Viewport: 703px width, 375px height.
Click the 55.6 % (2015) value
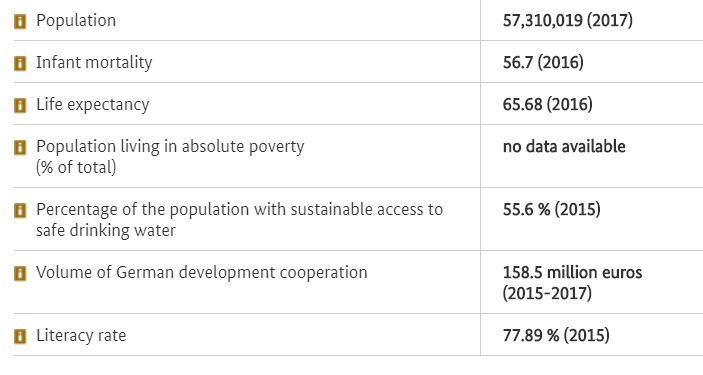pyautogui.click(x=551, y=209)
